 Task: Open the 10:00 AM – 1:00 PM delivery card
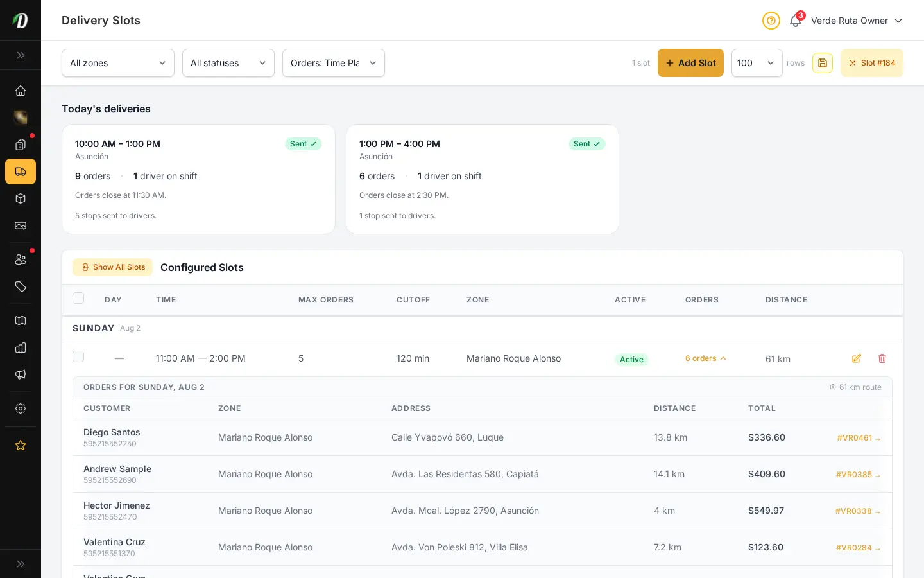point(198,179)
